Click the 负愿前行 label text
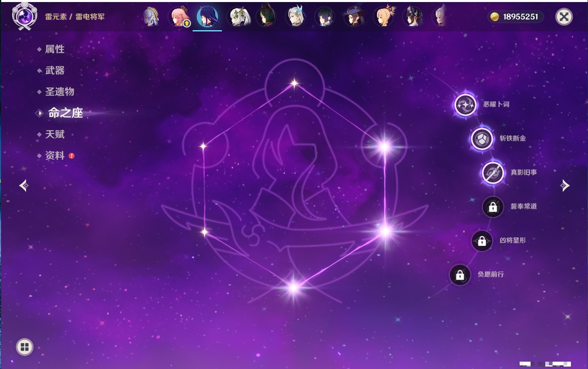Image resolution: width=588 pixels, height=369 pixels. [491, 274]
